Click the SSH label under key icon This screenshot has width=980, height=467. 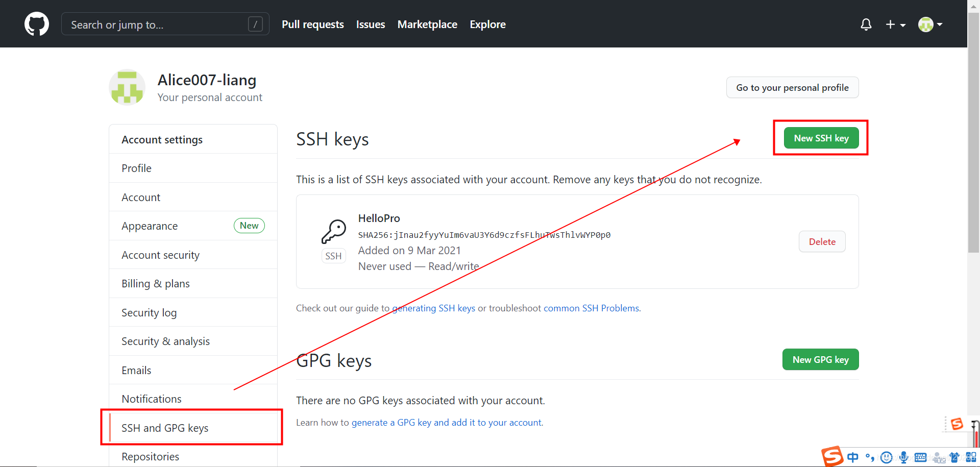point(333,256)
